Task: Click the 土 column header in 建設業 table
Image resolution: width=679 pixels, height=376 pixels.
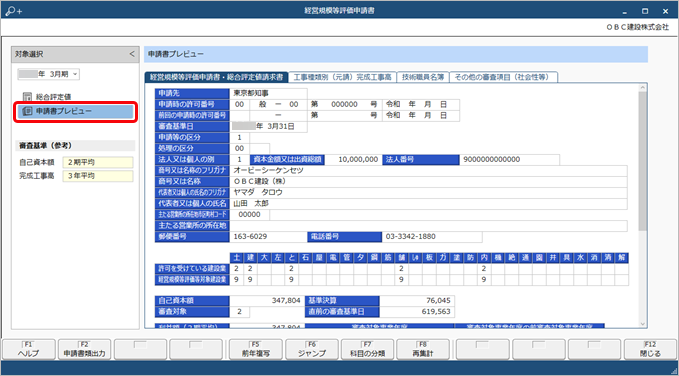Action: 236,258
